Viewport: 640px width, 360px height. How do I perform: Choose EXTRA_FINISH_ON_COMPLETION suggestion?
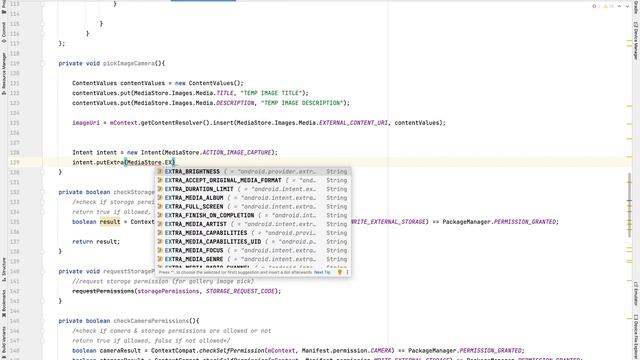(253, 215)
